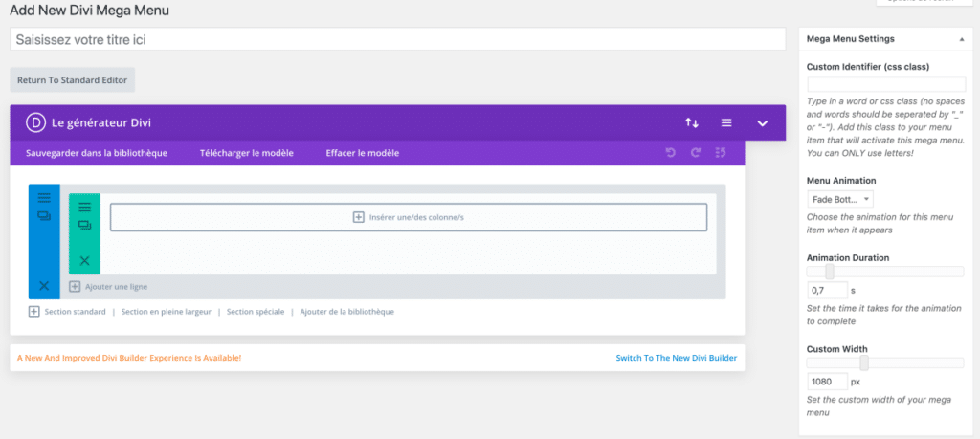Open green row settings hamburger icon
This screenshot has width=980, height=439.
click(84, 207)
